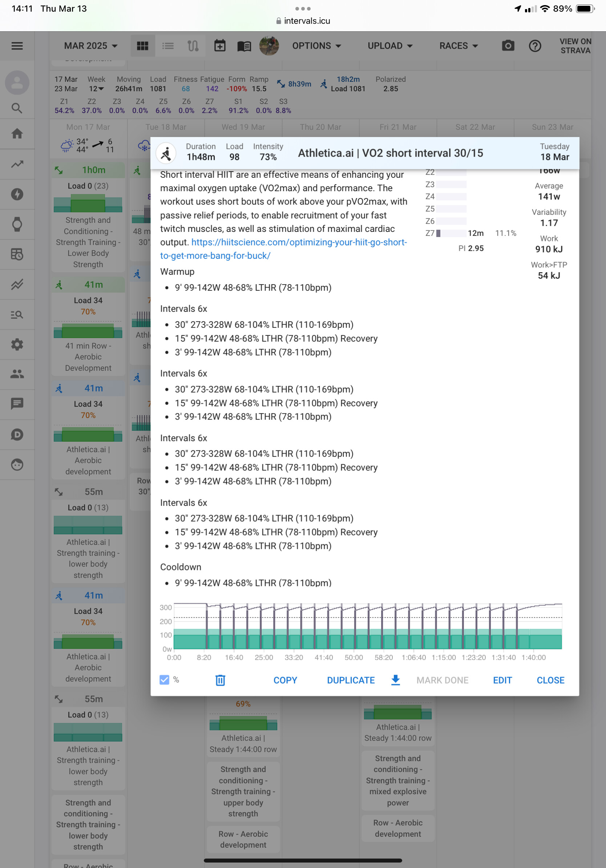
Task: Open the hiitscience.com article link
Action: click(283, 249)
